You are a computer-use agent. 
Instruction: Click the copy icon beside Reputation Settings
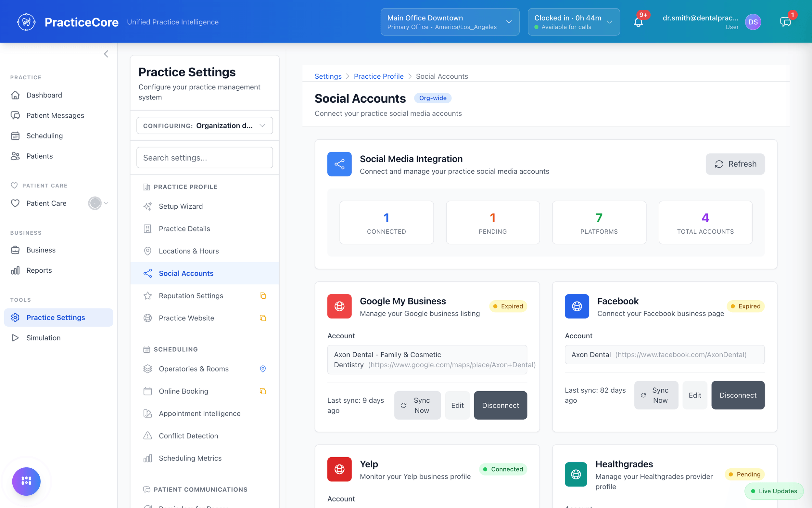click(263, 296)
